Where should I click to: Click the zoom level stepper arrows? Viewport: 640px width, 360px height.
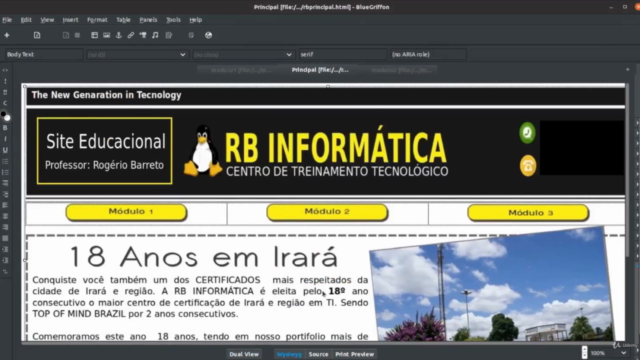(584, 352)
